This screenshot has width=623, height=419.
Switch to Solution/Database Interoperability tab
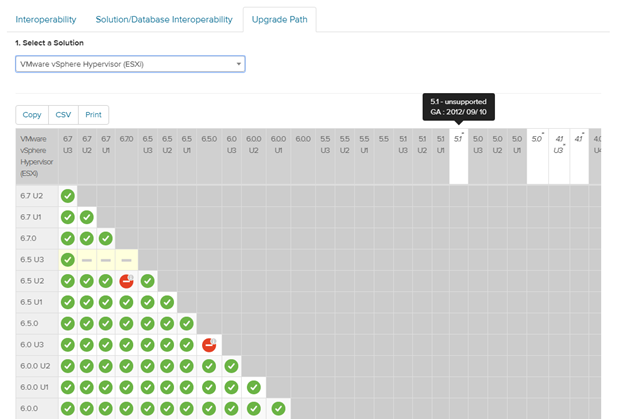tap(164, 19)
